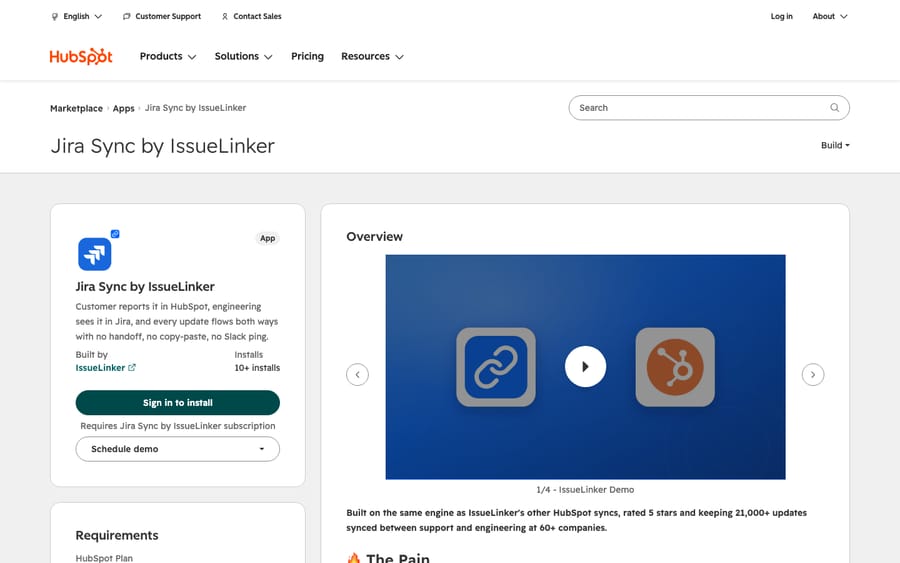Click the Customer Support chat icon
The image size is (900, 563).
[x=127, y=17]
